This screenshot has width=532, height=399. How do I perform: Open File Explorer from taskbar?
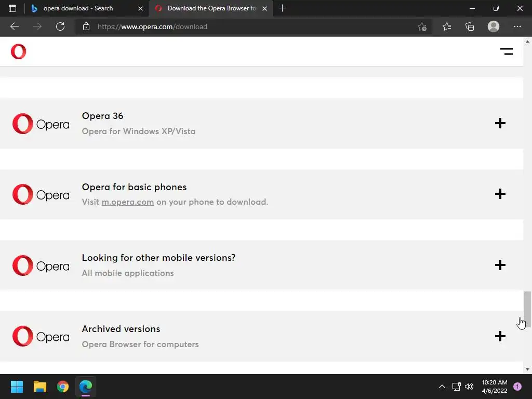click(x=39, y=387)
